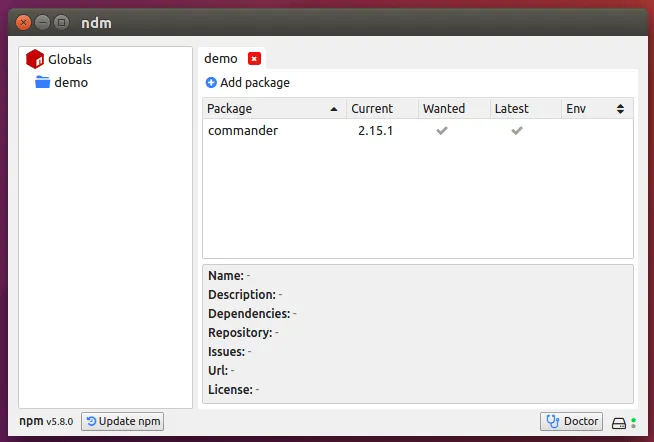Switch to the demo tab
Image resolution: width=654 pixels, height=442 pixels.
[x=221, y=59]
